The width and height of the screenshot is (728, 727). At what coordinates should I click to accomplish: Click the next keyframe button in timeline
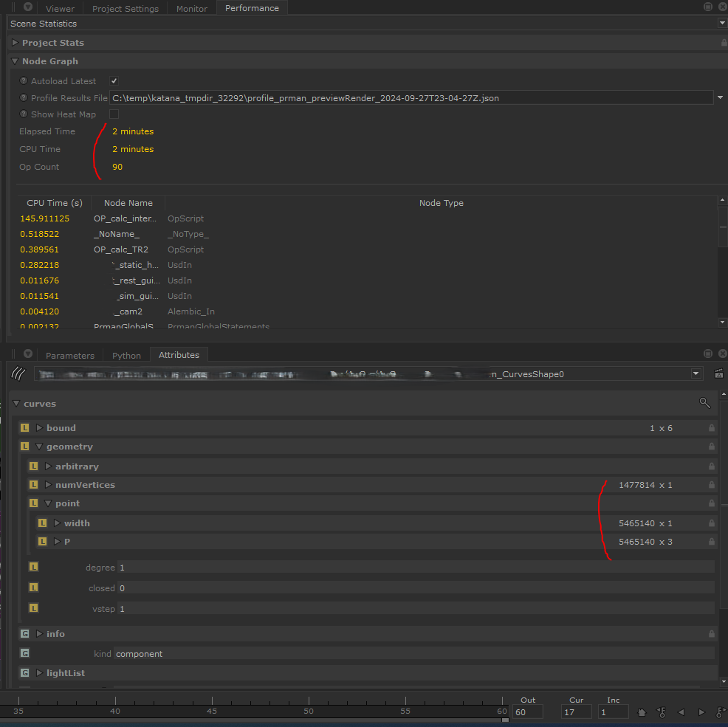(x=720, y=712)
